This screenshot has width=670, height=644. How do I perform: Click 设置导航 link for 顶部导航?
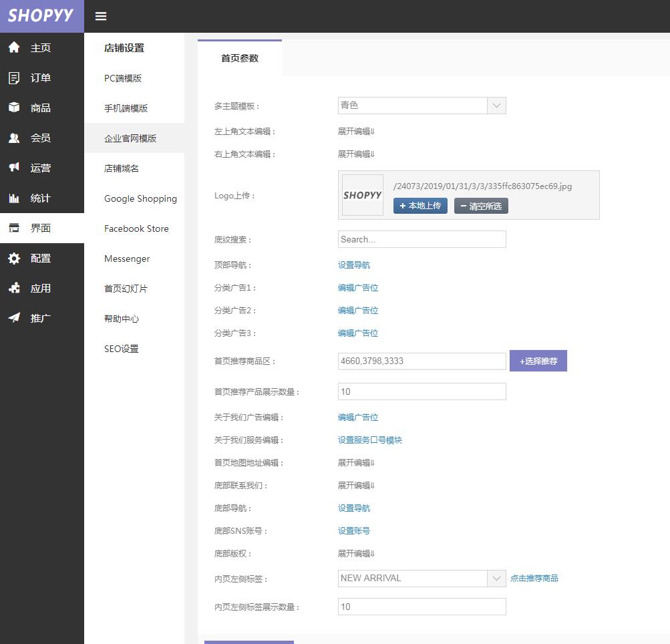[354, 265]
